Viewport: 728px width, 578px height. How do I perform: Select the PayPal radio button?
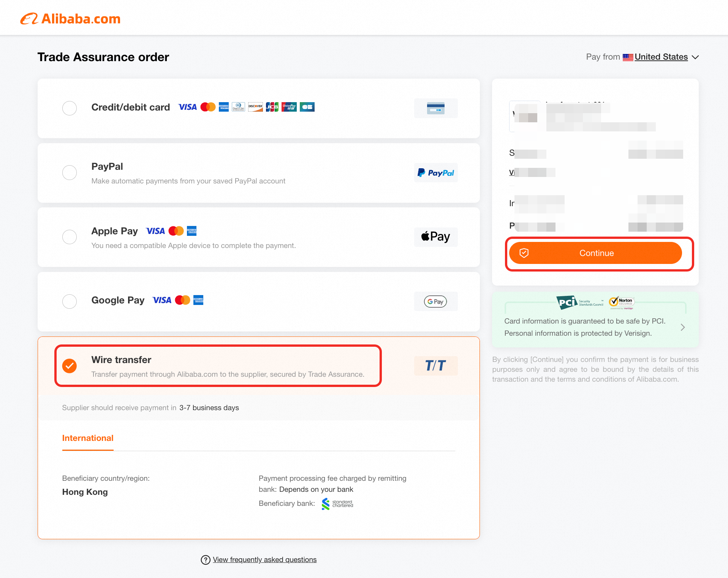[70, 173]
